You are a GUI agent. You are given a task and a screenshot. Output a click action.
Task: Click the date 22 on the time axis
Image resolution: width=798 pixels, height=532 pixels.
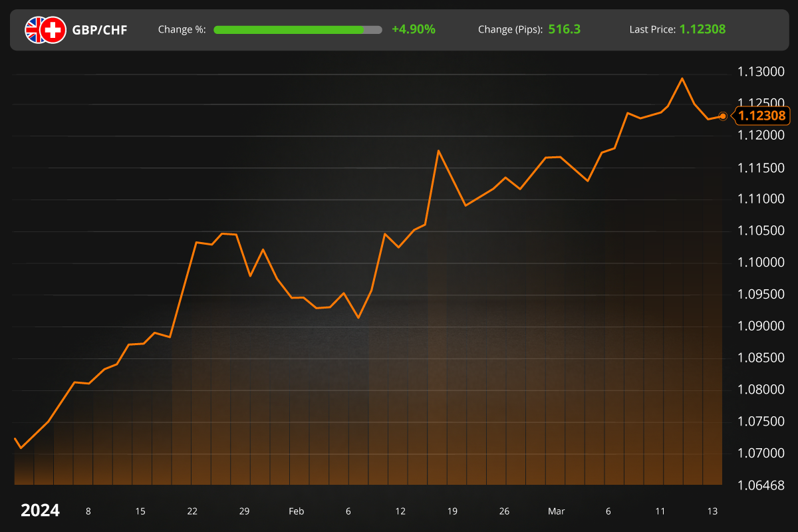(192, 511)
